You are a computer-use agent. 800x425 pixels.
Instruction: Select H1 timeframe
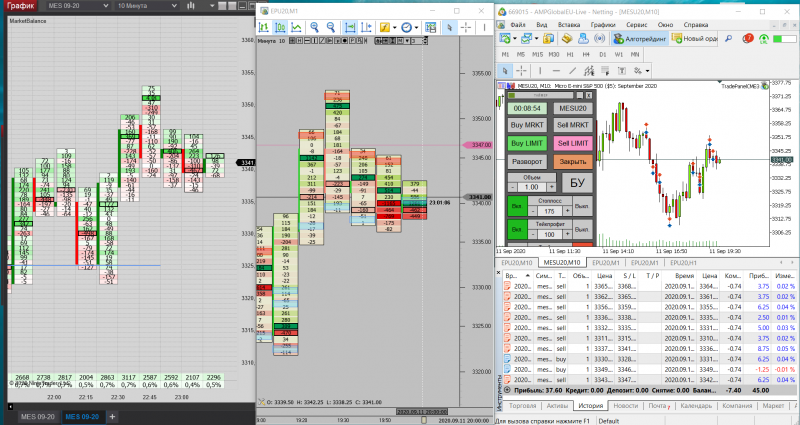pos(570,54)
